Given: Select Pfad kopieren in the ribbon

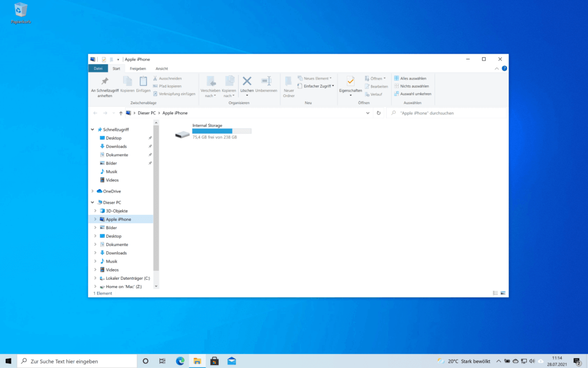Looking at the screenshot, I should 167,86.
